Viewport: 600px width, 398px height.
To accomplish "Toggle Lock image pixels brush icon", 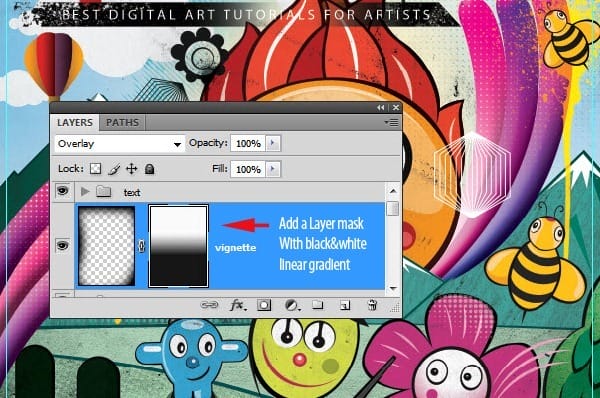I will coord(114,169).
